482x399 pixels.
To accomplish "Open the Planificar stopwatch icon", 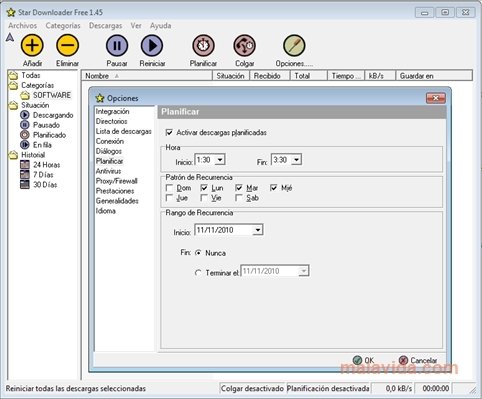I will pyautogui.click(x=203, y=45).
